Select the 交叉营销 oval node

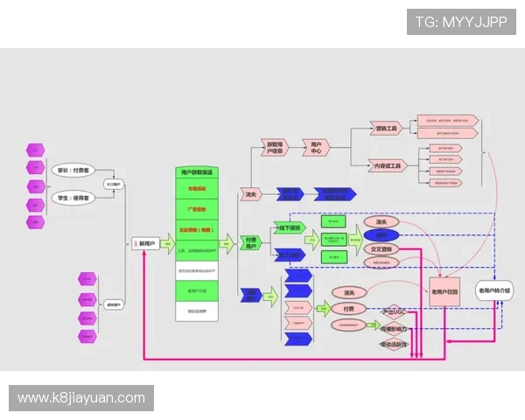(x=381, y=248)
